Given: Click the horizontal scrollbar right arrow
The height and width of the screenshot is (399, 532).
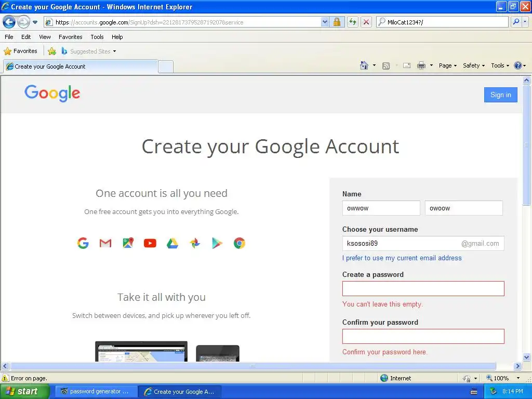Looking at the screenshot, I should 517,366.
